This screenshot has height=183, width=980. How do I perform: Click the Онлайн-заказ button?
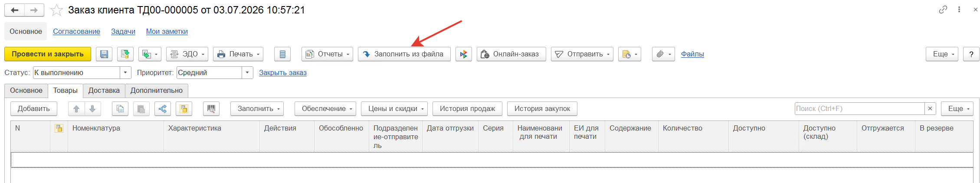click(511, 54)
